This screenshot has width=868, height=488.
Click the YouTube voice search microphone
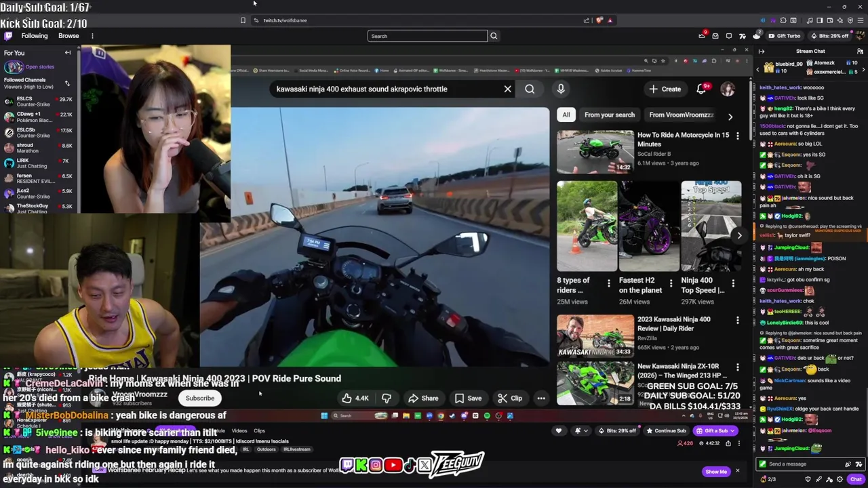[561, 89]
